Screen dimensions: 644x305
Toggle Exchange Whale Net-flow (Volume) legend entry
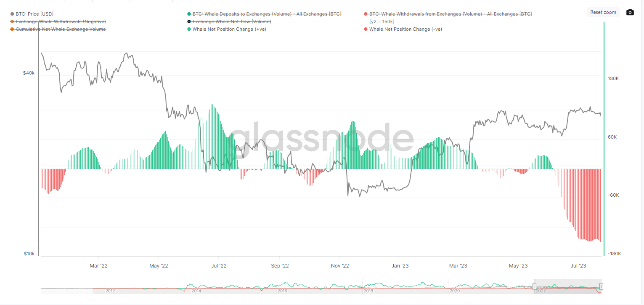(x=229, y=21)
